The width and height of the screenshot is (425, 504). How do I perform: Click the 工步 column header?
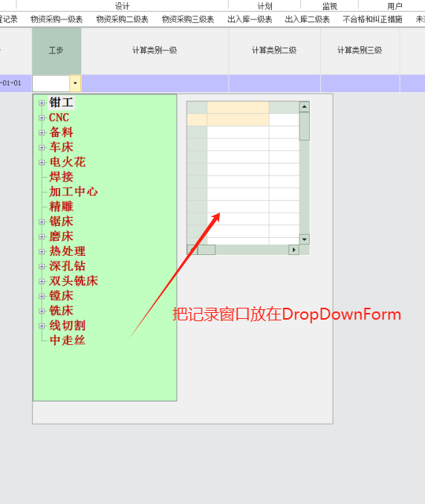[56, 51]
